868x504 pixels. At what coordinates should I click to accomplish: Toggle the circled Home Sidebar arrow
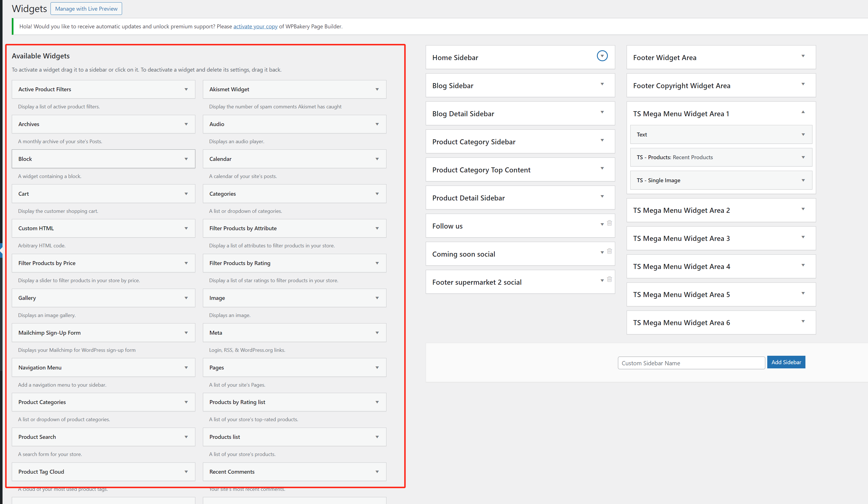click(602, 56)
